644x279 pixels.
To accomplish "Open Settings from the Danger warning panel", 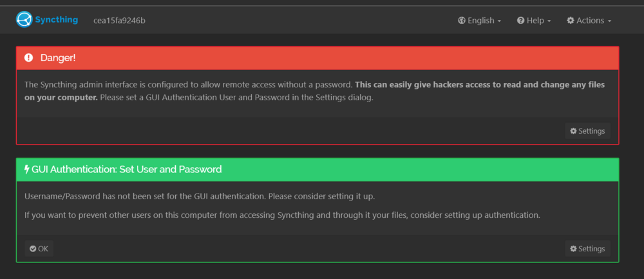I will point(587,131).
